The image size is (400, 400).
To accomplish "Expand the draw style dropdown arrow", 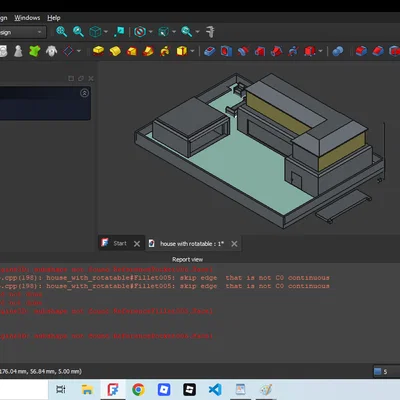I will pos(151,32).
